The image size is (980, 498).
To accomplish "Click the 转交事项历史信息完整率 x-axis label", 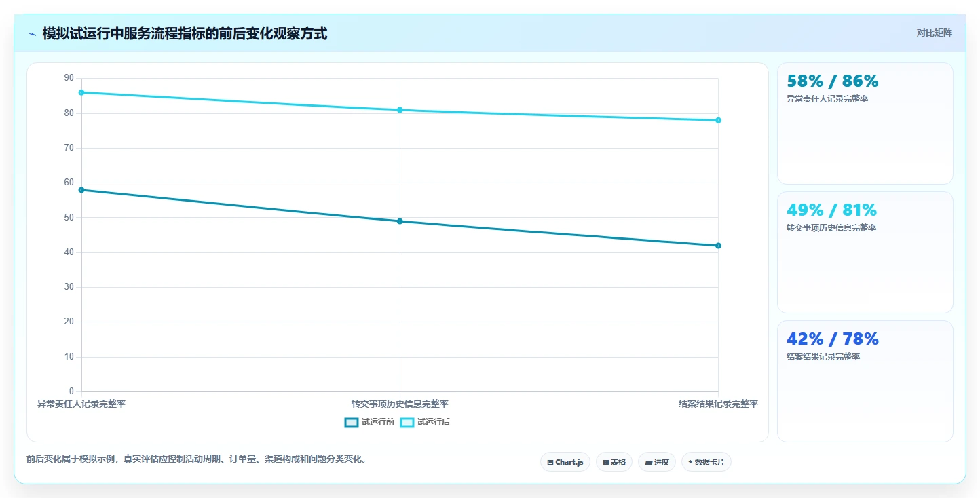I will (400, 404).
